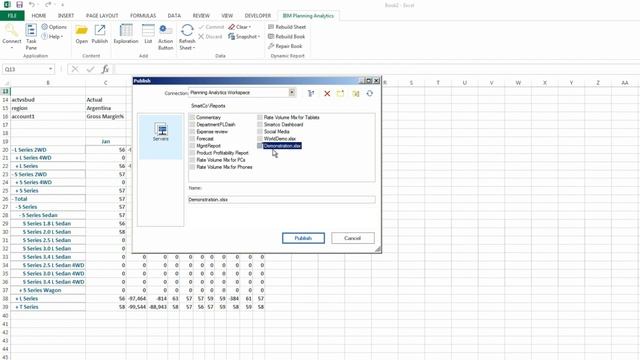640x360 pixels.
Task: Open the FILE tab
Action: coord(12,16)
